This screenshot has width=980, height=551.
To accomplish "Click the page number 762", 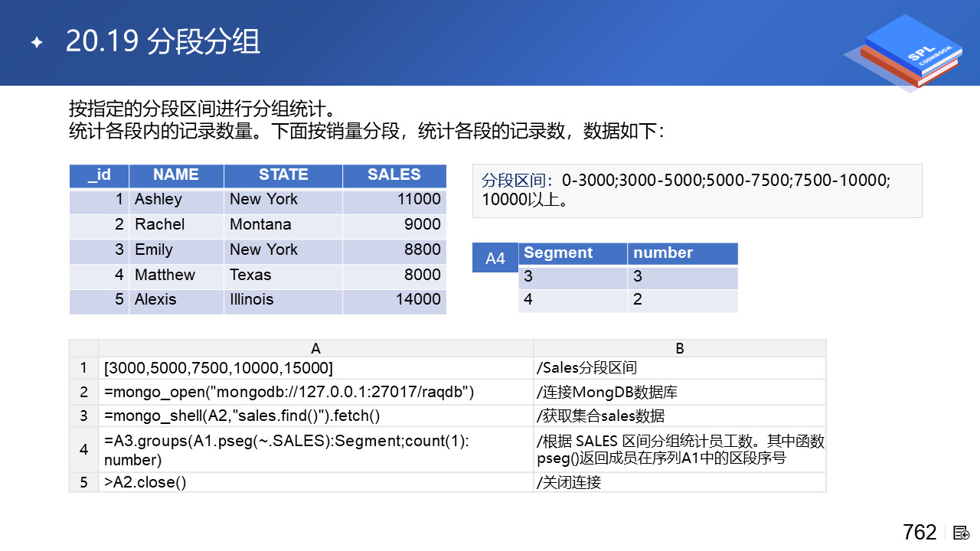I will tap(920, 532).
